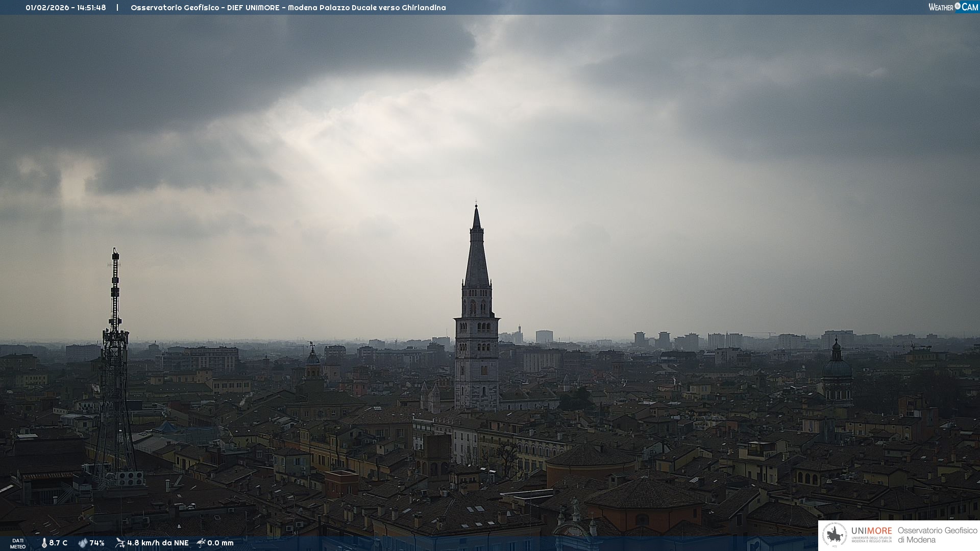This screenshot has height=551, width=980.
Task: Click the 8.7 C temperature reading
Action: coord(58,543)
